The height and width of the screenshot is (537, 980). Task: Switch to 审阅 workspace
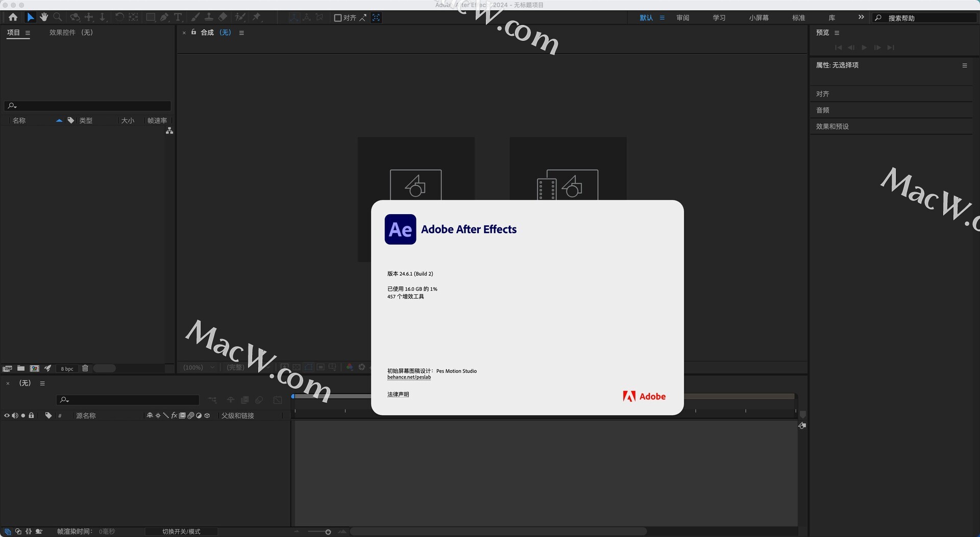pos(682,18)
